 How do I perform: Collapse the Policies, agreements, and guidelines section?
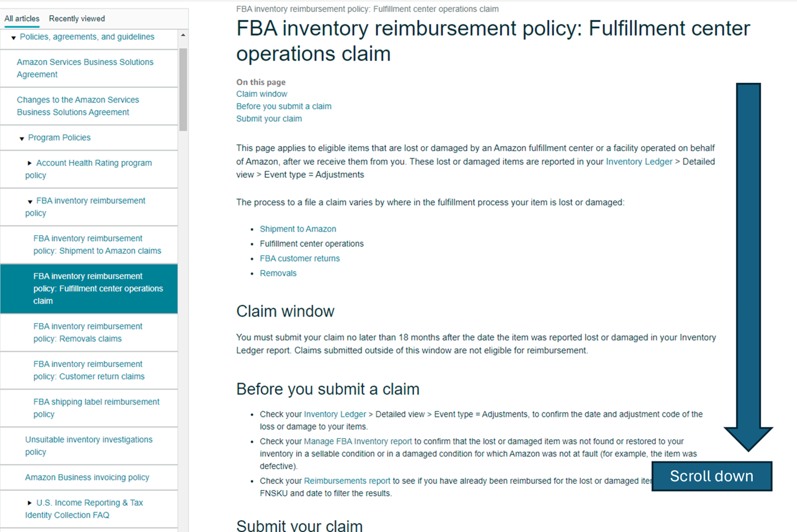coord(14,38)
